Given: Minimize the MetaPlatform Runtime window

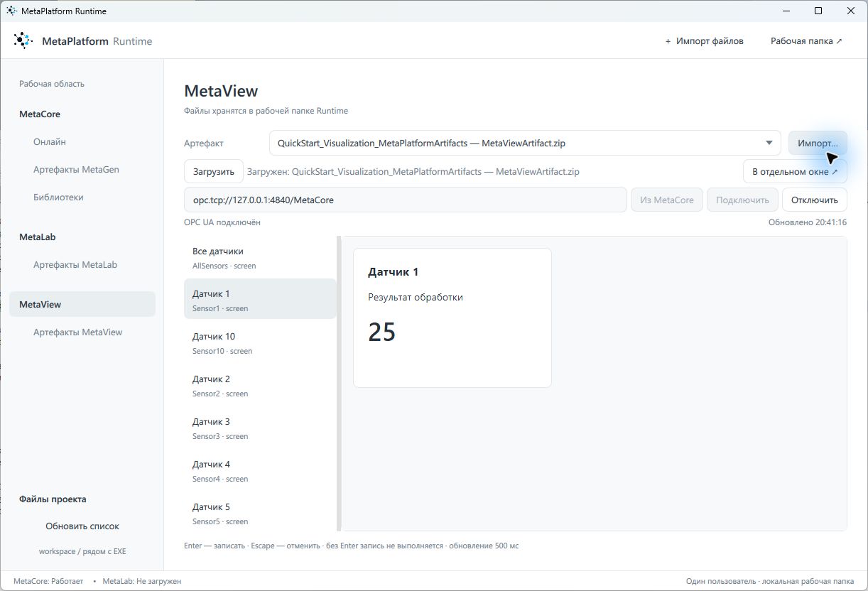Looking at the screenshot, I should pyautogui.click(x=786, y=11).
